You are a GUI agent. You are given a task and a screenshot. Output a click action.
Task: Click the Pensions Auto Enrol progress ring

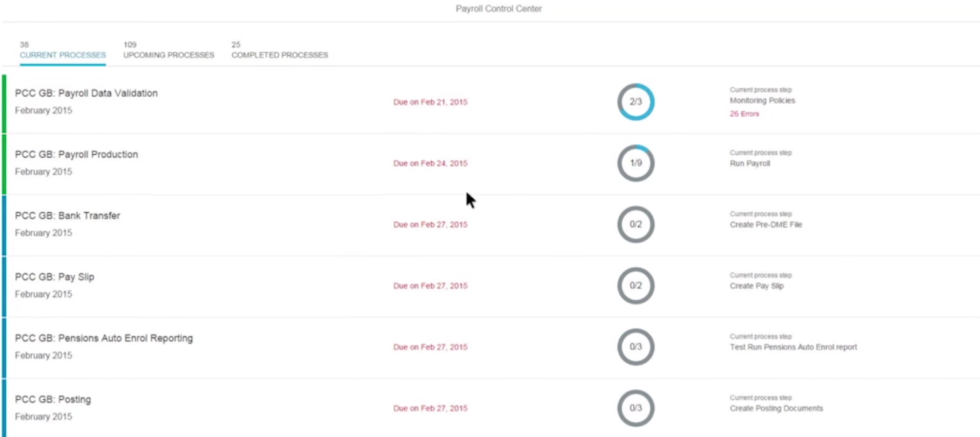click(x=636, y=347)
